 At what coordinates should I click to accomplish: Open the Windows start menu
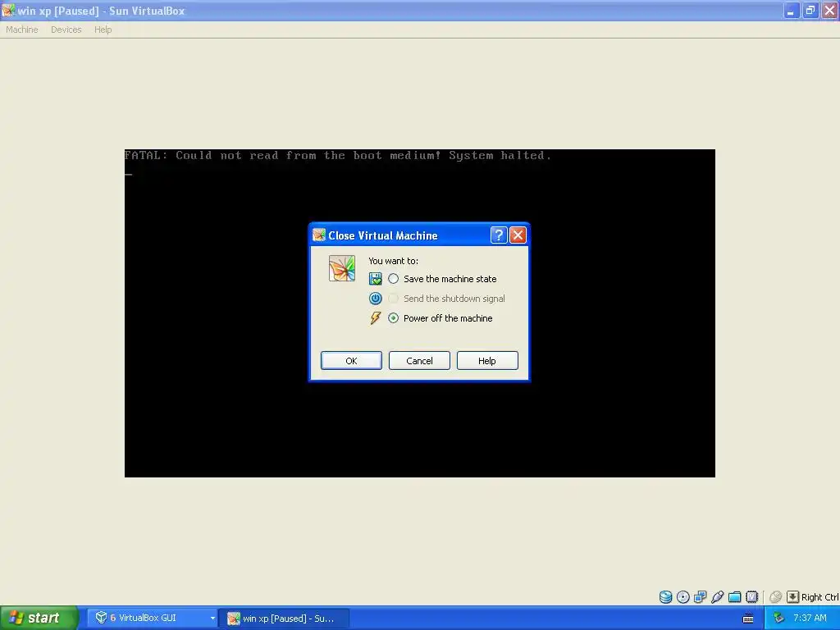39,618
